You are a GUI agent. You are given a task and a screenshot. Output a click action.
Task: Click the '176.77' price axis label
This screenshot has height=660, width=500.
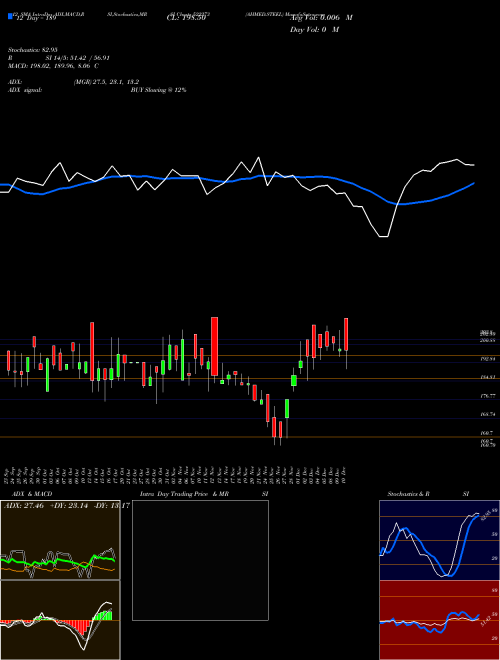(x=487, y=396)
